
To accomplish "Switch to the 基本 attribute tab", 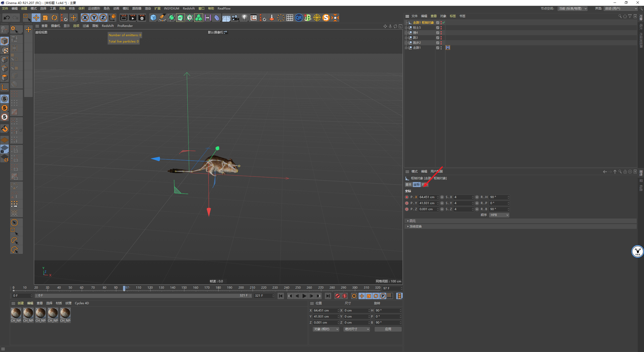I will coord(408,185).
